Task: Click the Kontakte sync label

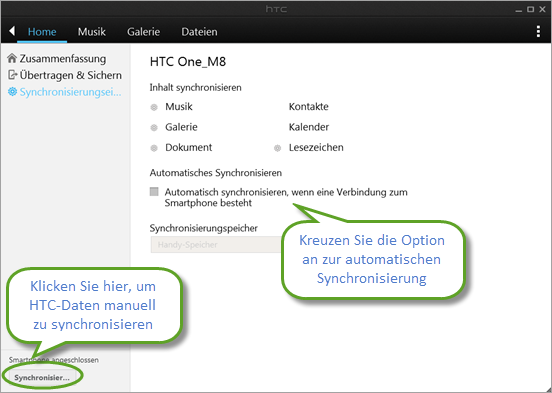Action: pos(309,107)
